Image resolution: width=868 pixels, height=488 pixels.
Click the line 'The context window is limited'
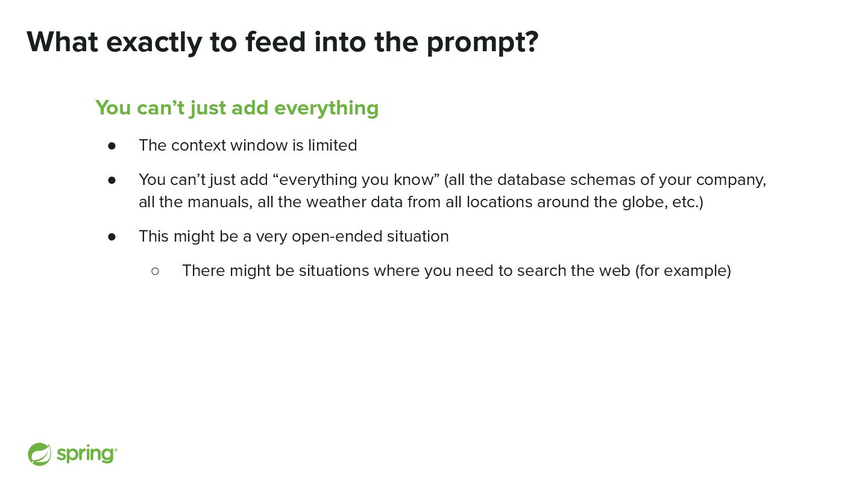click(248, 145)
